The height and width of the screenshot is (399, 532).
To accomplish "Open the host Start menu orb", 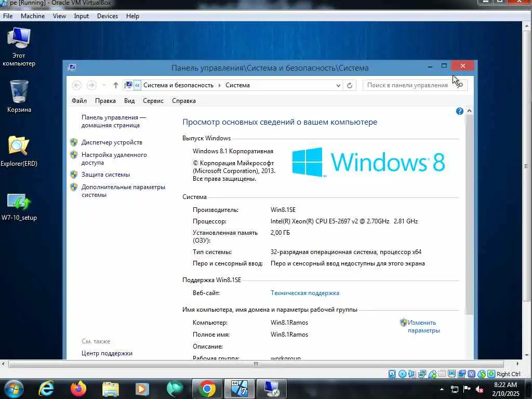I will 14,389.
